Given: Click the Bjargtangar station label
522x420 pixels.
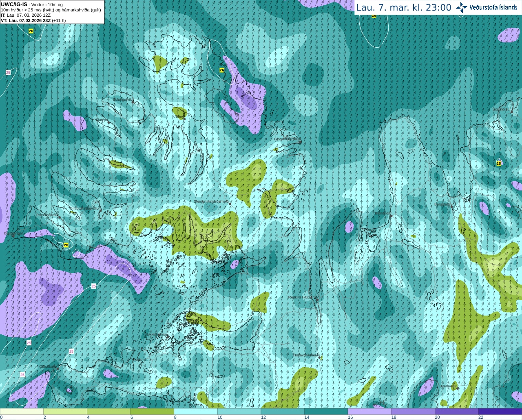Looking at the screenshot, I should pos(14,234).
